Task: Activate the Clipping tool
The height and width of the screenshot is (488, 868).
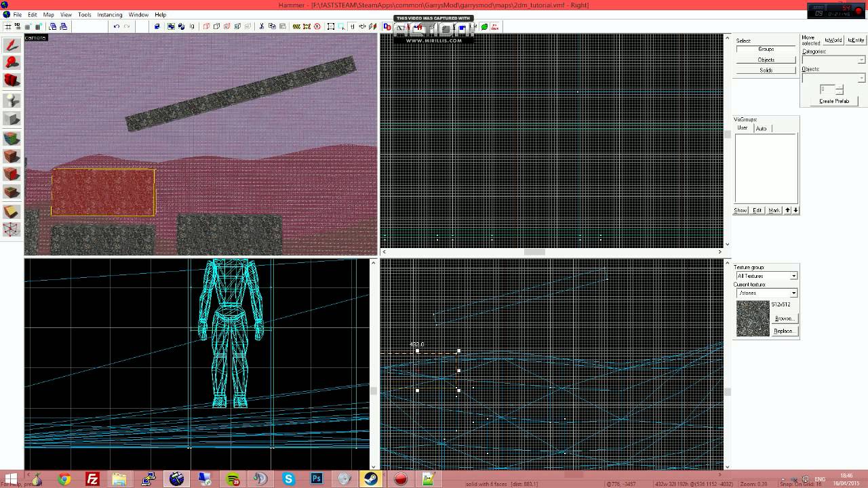Action: click(12, 211)
